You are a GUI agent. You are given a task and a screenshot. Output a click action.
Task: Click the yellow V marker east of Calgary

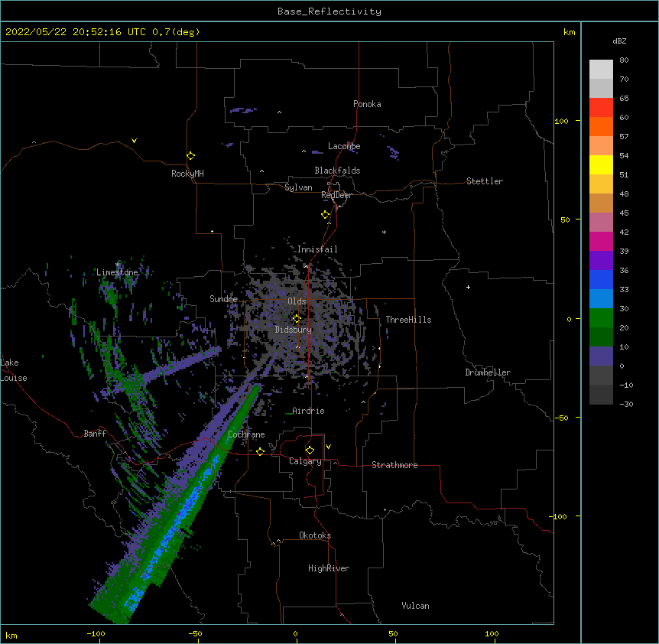click(x=328, y=447)
